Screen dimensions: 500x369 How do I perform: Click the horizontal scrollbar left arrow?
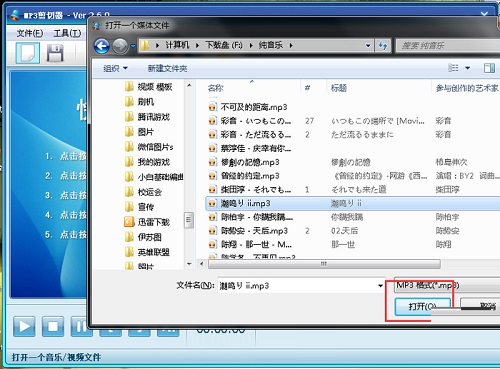tap(201, 264)
